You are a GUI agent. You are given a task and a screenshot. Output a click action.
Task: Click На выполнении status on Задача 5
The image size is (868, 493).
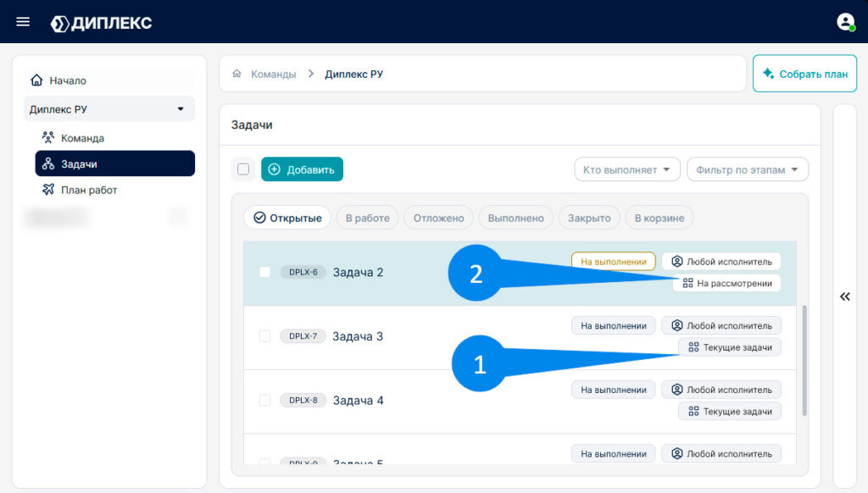pyautogui.click(x=614, y=454)
